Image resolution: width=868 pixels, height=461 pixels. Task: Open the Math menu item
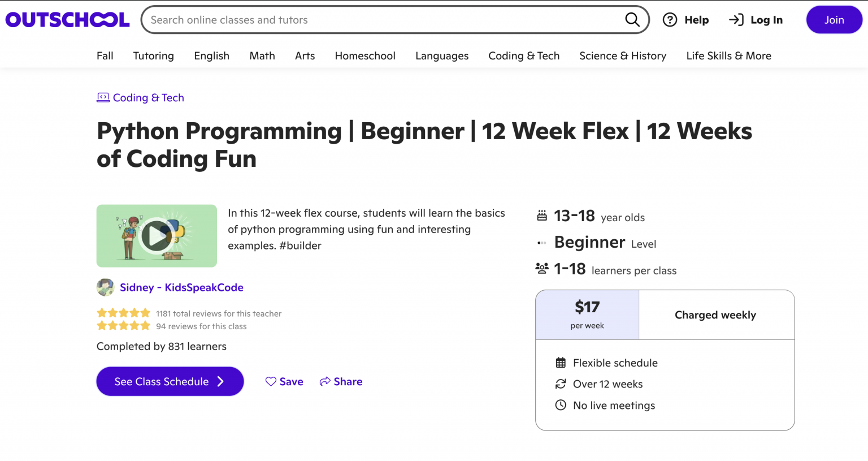click(262, 56)
